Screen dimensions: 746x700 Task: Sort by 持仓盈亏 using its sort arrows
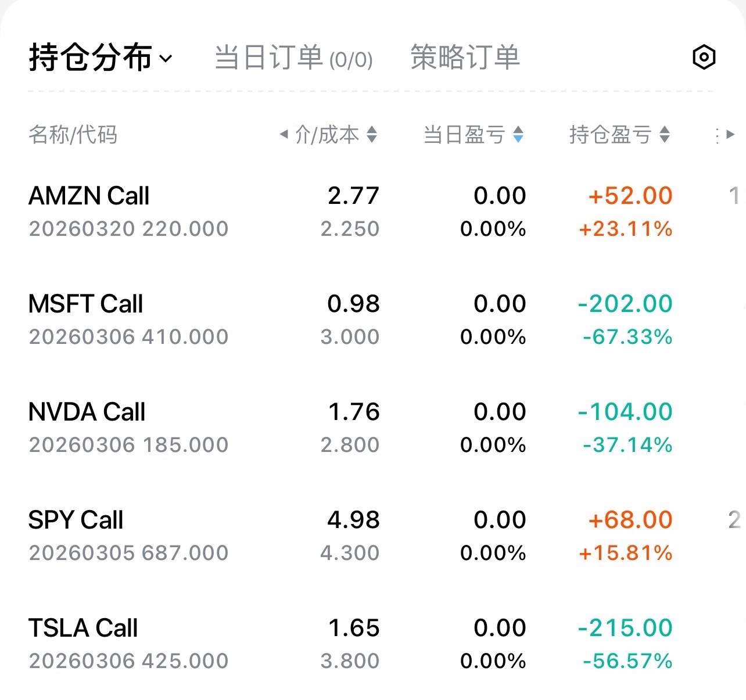[x=665, y=135]
